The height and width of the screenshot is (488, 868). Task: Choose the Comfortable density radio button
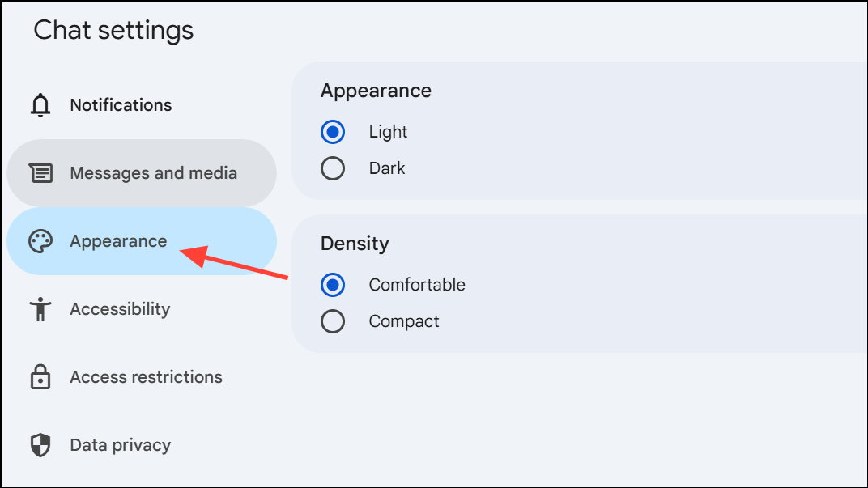tap(333, 285)
